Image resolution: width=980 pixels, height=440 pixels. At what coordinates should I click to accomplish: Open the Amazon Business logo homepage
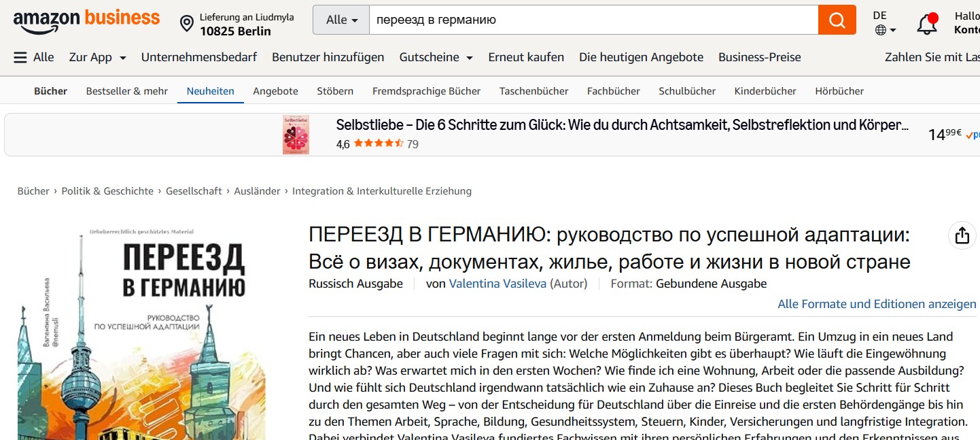tap(86, 22)
